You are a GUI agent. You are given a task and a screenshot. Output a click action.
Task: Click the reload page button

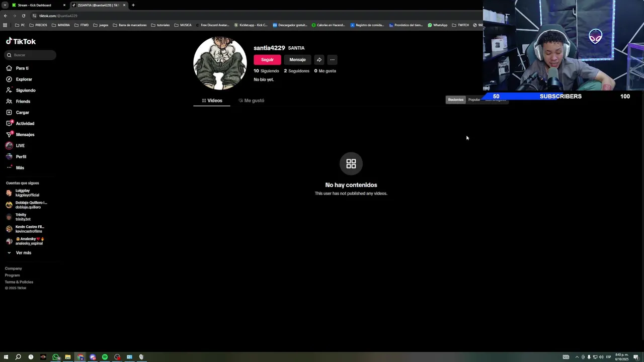(x=23, y=16)
